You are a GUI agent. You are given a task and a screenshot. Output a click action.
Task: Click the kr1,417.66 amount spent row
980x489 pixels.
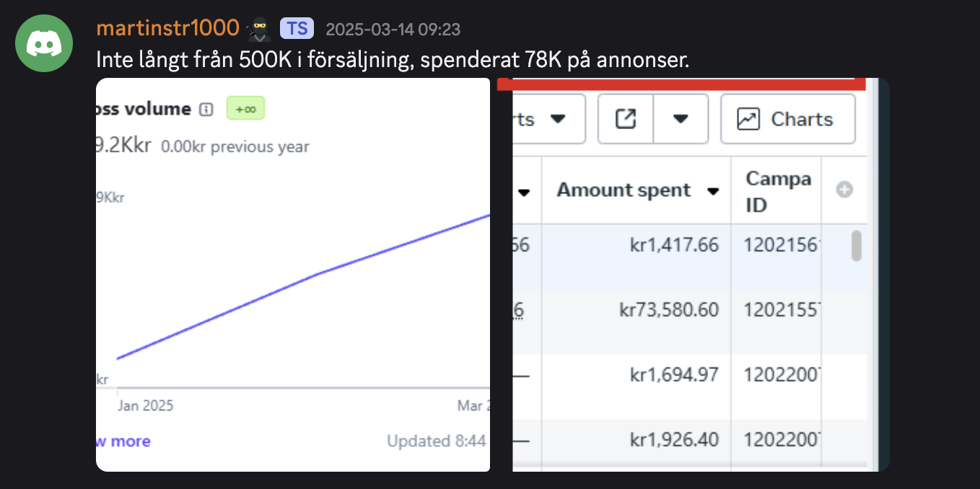click(x=675, y=245)
